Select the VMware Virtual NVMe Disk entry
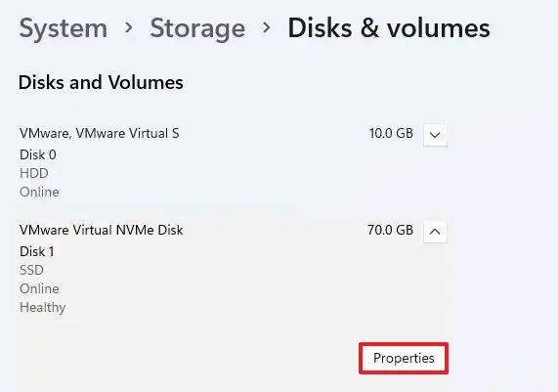558x392 pixels. (x=101, y=230)
